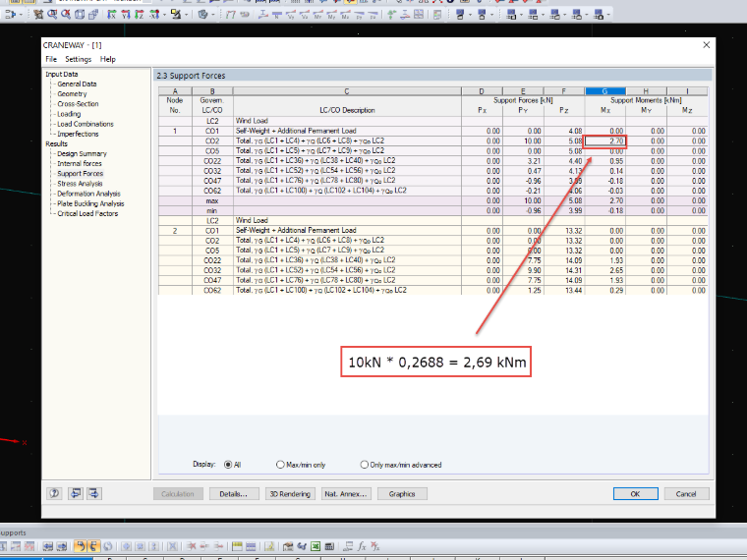Image resolution: width=747 pixels, height=560 pixels.
Task: Select Plate Buckling Analysis in the results tree
Action: coord(90,203)
